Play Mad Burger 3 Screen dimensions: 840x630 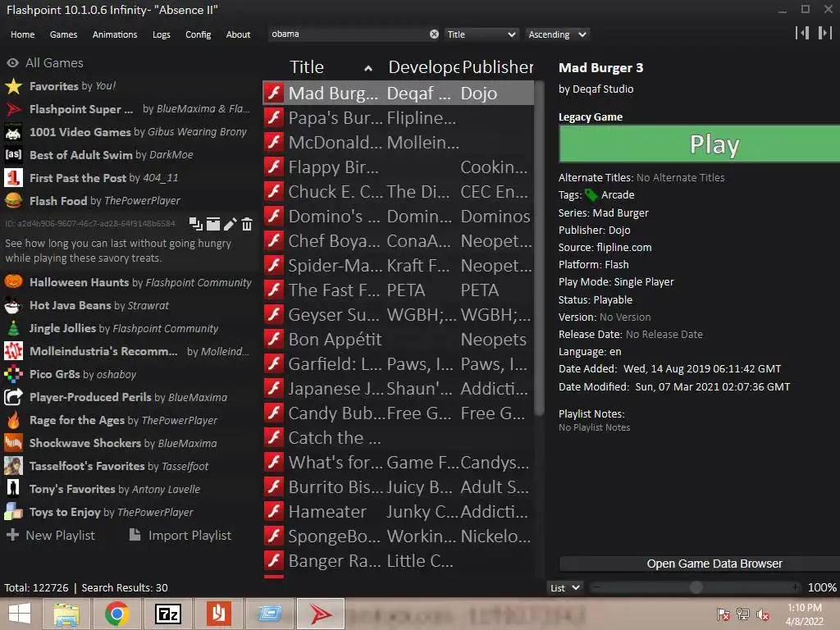tap(699, 144)
